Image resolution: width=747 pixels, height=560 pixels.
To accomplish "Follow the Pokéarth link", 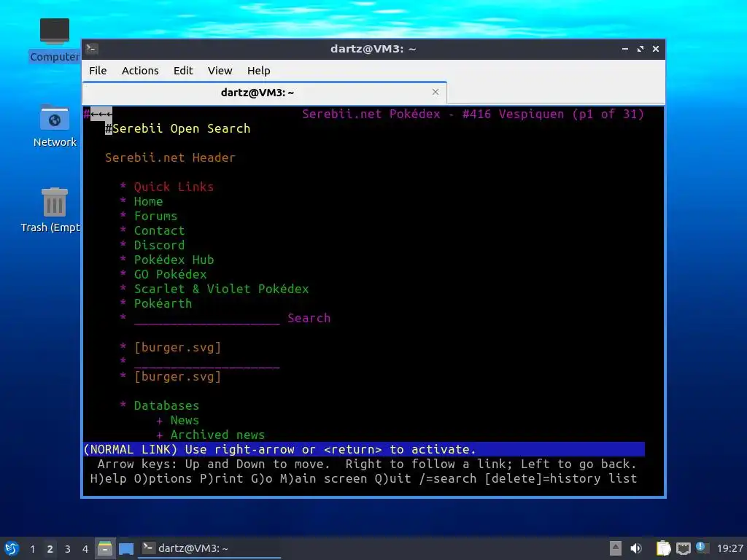I will 163,303.
